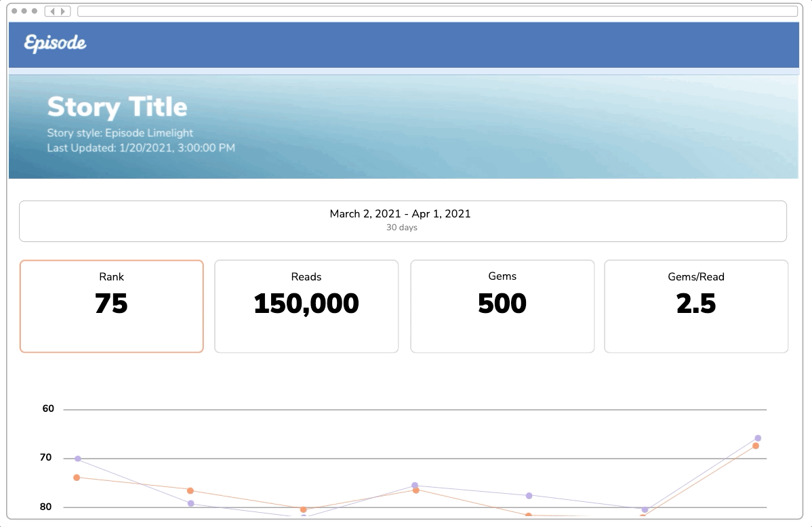The height and width of the screenshot is (527, 812).
Task: Click the Episode logo in the header
Action: (x=54, y=43)
